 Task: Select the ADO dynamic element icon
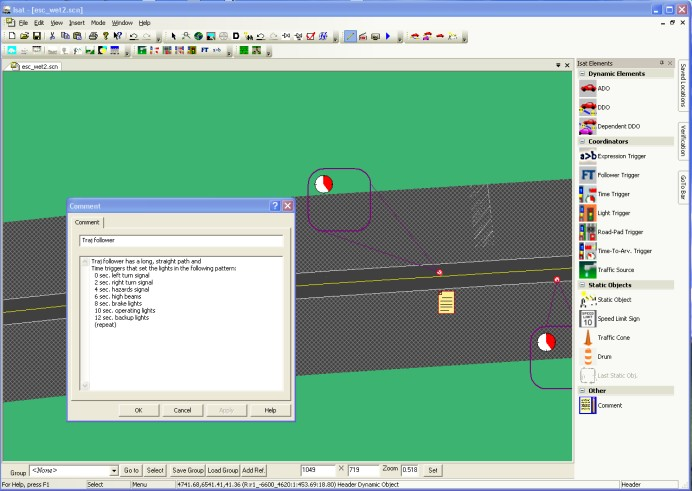coord(588,88)
